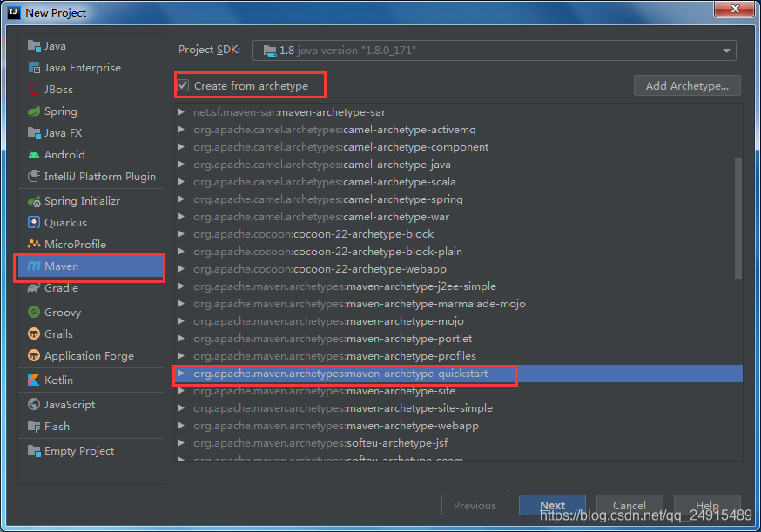
Task: Click the IntelliJ logo in title bar
Action: pyautogui.click(x=14, y=12)
